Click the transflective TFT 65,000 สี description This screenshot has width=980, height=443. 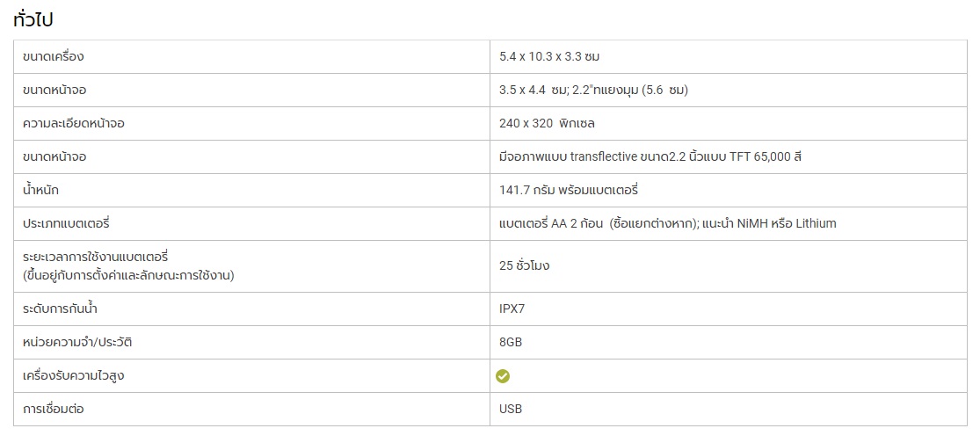tap(650, 156)
